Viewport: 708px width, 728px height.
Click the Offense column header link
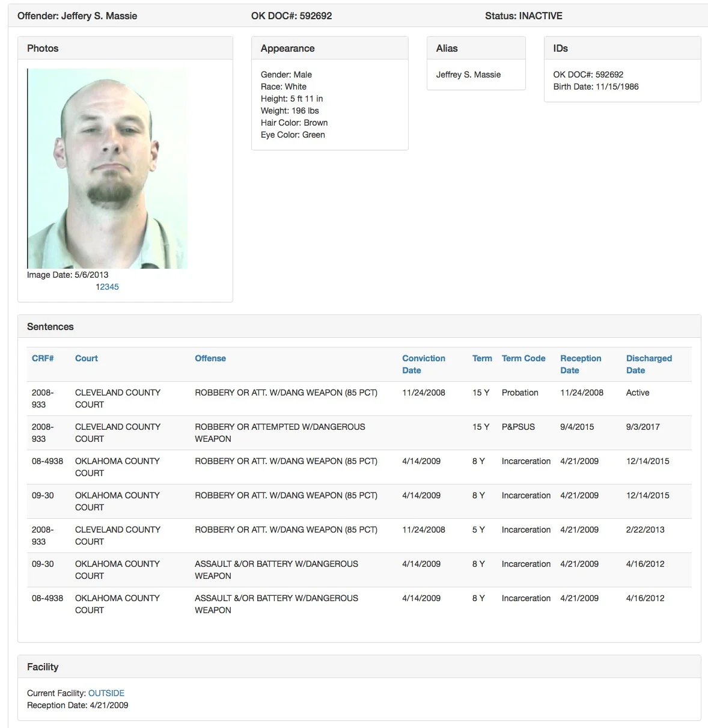pos(210,358)
